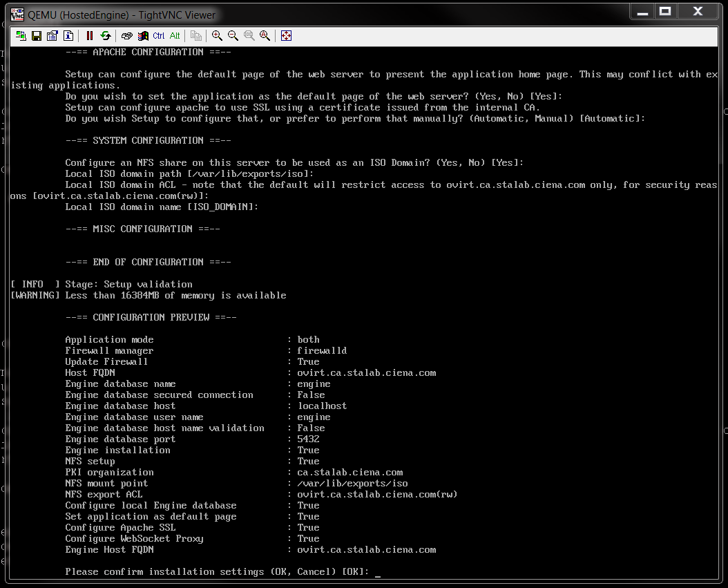Send Ctrl+Alt+Del to the remote host
Image resolution: width=728 pixels, height=588 pixels.
coord(127,36)
